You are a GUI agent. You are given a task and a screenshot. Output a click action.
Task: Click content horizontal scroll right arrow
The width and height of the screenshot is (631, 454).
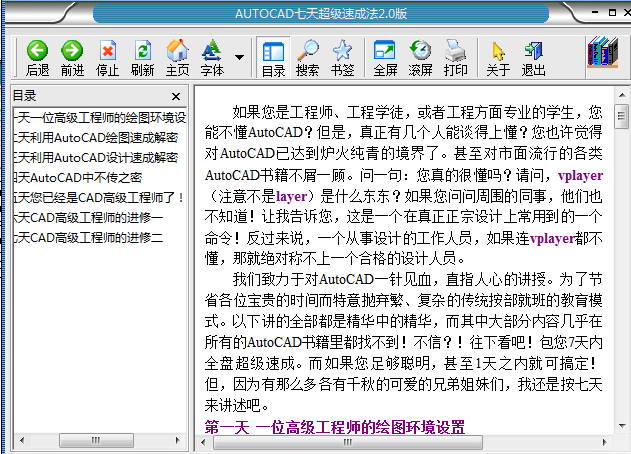(604, 442)
